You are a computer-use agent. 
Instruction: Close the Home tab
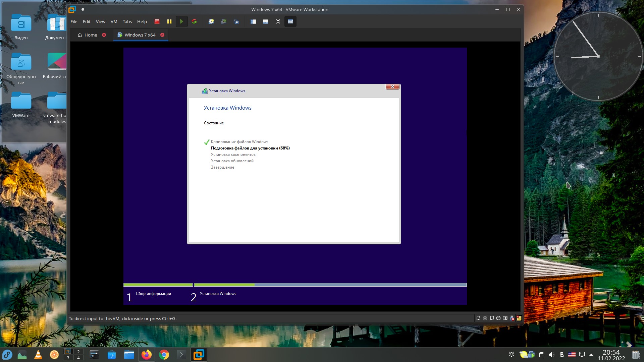[104, 35]
